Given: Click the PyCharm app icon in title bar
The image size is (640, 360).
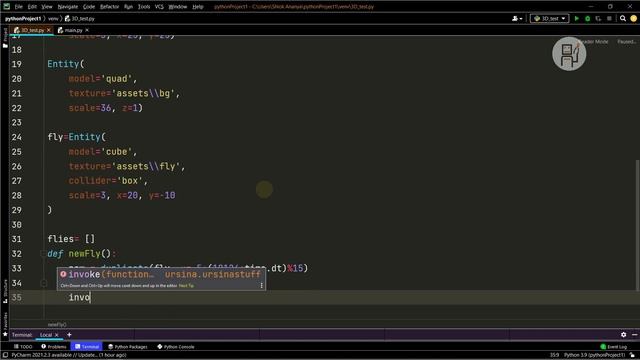Looking at the screenshot, I should (x=7, y=7).
